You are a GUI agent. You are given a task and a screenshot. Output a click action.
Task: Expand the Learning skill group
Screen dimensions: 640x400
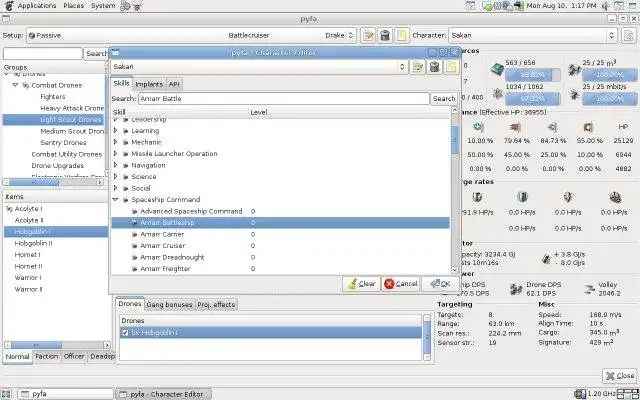(116, 131)
